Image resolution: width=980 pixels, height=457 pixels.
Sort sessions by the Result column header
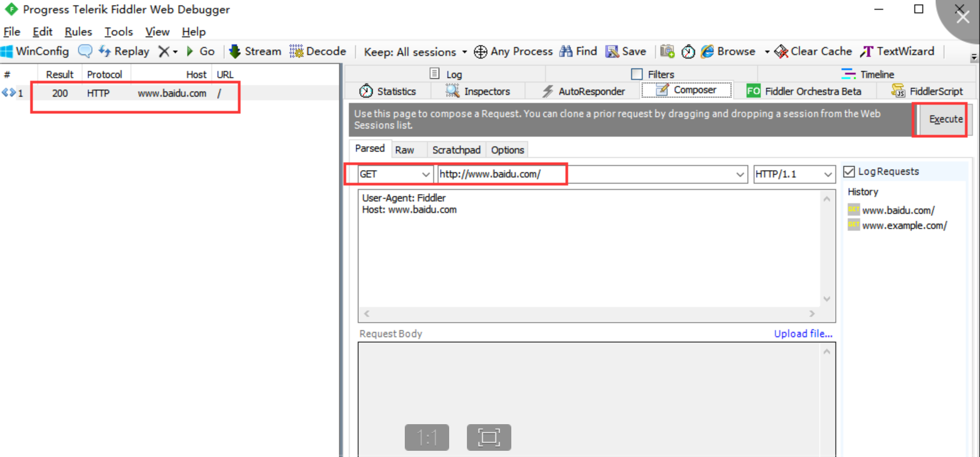[x=60, y=75]
